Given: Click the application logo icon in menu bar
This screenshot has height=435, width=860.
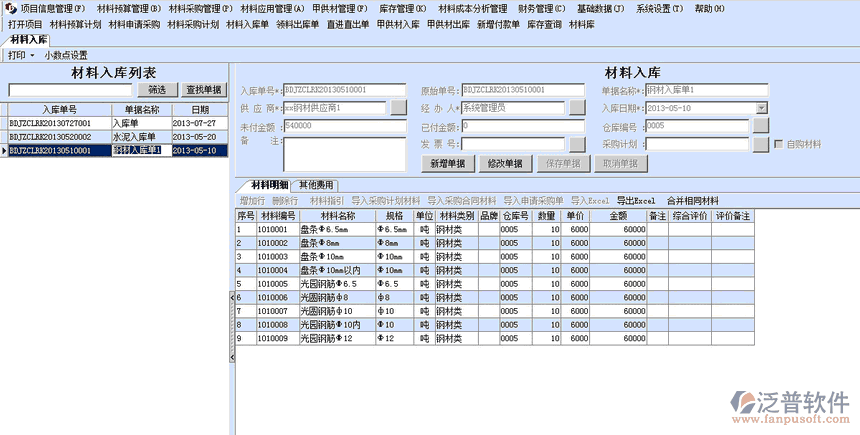Looking at the screenshot, I should 11,8.
